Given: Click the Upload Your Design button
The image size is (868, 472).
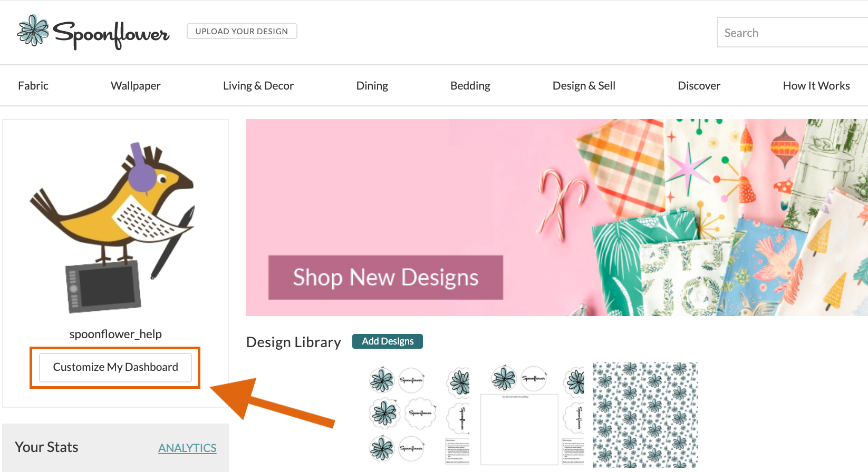Looking at the screenshot, I should (x=242, y=31).
